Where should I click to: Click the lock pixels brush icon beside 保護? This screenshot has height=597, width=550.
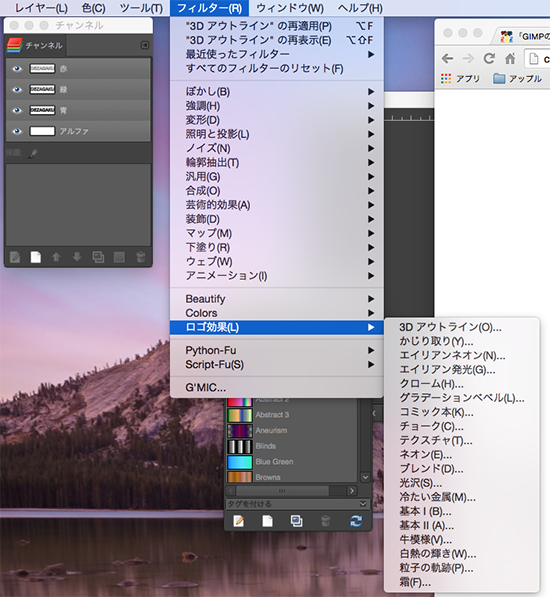(x=33, y=154)
